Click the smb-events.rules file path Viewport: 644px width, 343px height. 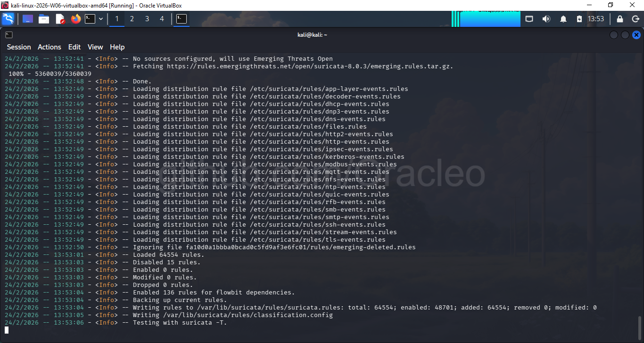318,210
